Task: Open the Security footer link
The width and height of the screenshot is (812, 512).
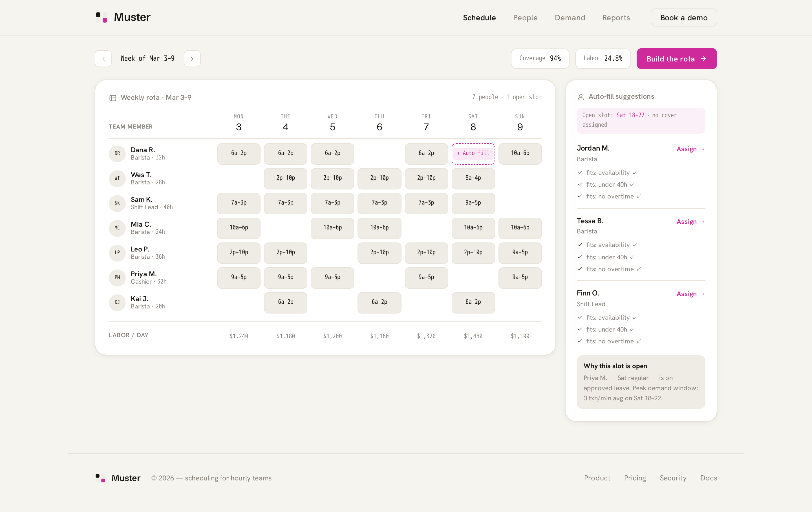Action: 673,478
